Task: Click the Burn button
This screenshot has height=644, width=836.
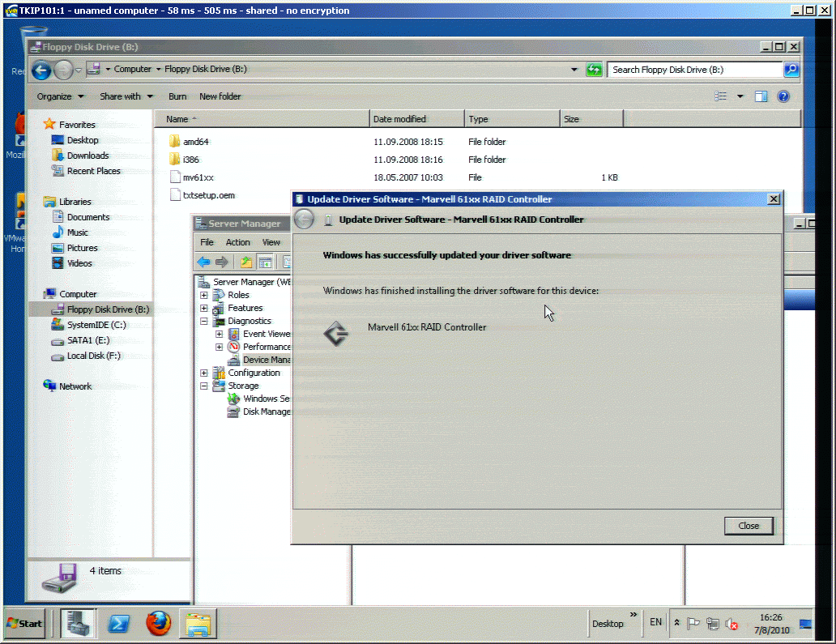Action: click(x=177, y=96)
